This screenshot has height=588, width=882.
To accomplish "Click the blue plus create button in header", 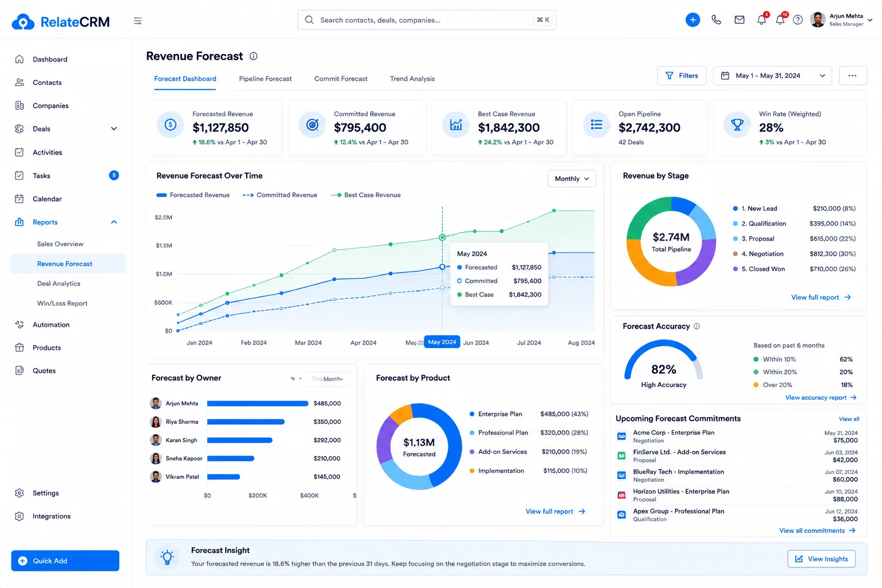I will coord(693,20).
